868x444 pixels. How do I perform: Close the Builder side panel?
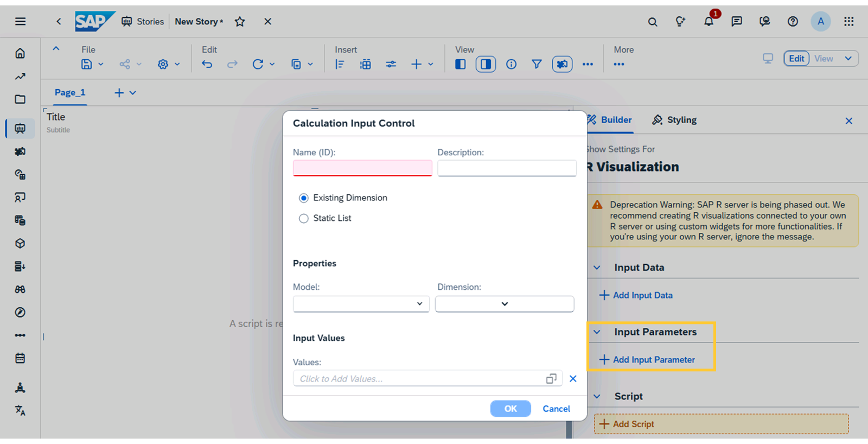click(x=849, y=120)
